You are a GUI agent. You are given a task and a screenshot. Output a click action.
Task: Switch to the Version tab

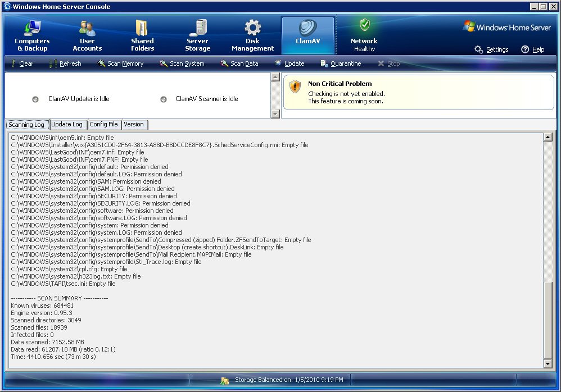click(134, 124)
